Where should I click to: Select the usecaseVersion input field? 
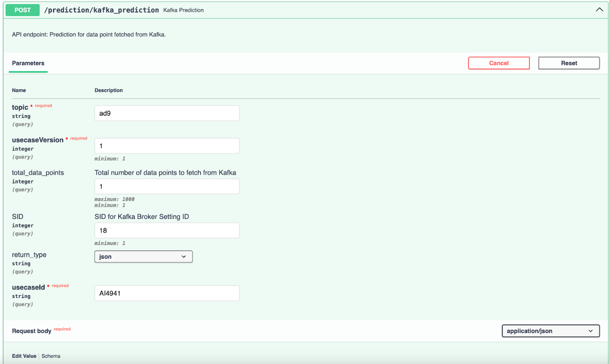point(167,145)
